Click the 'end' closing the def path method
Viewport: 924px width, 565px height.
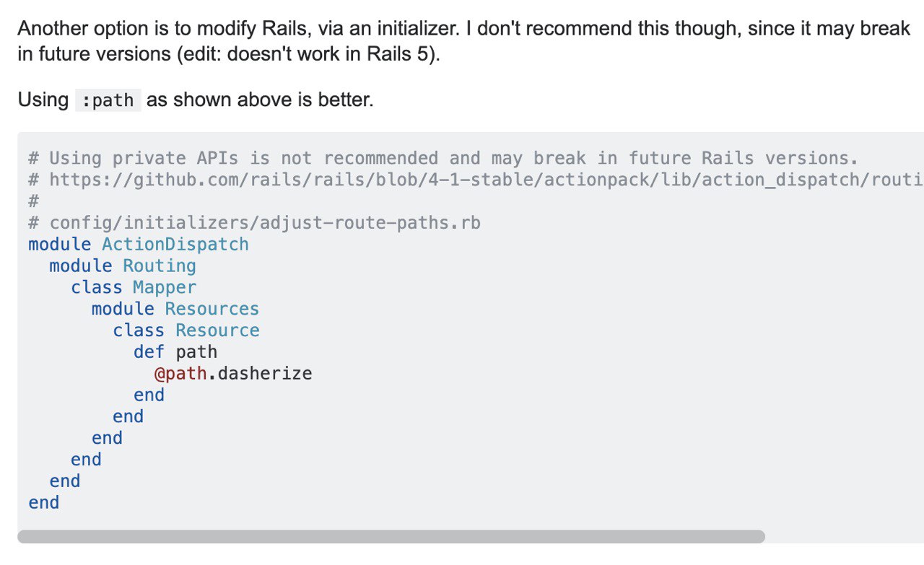point(149,395)
